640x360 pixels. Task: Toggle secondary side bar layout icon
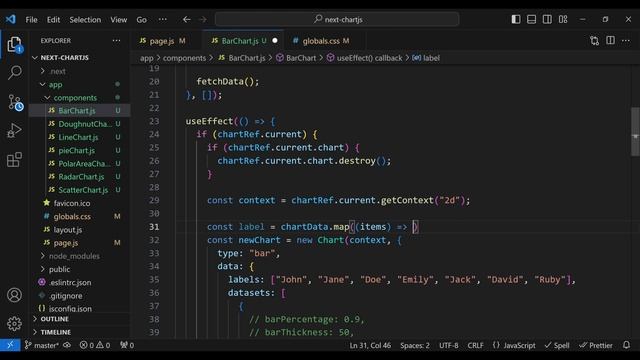click(x=547, y=19)
